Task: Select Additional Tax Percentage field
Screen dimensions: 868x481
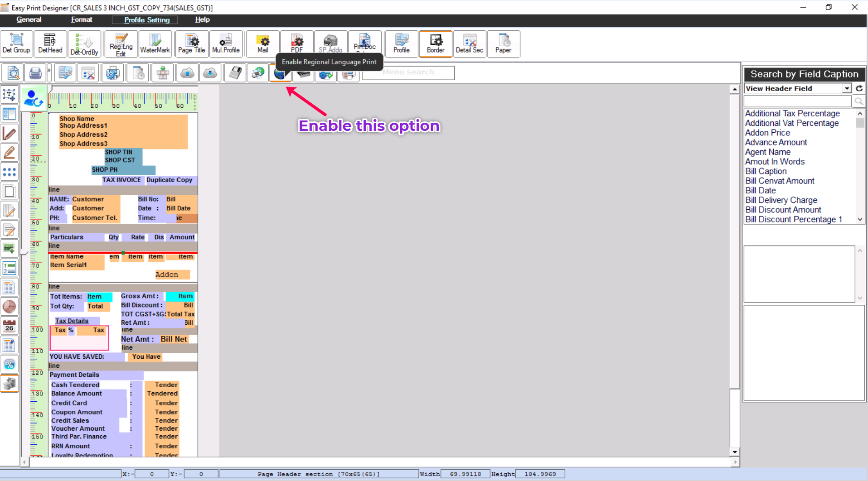Action: (792, 114)
